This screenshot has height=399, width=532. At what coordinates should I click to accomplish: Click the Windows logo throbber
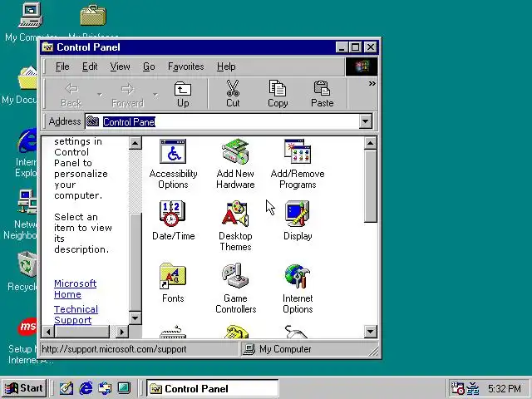coord(362,66)
